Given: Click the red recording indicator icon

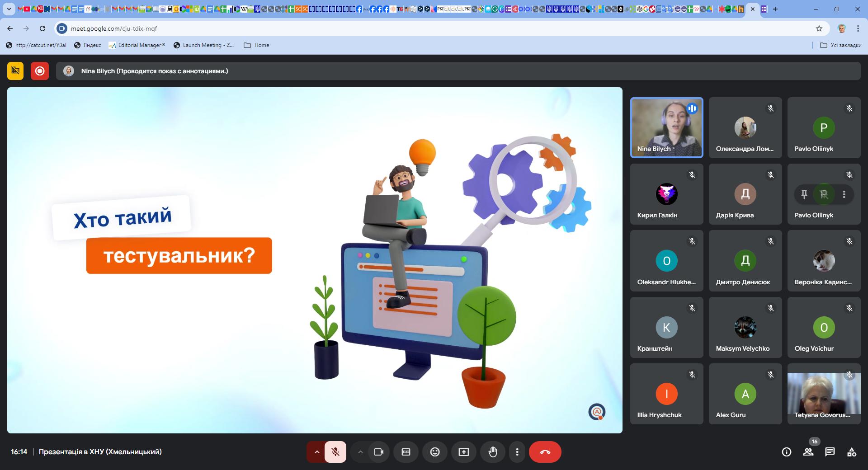Looking at the screenshot, I should [40, 71].
